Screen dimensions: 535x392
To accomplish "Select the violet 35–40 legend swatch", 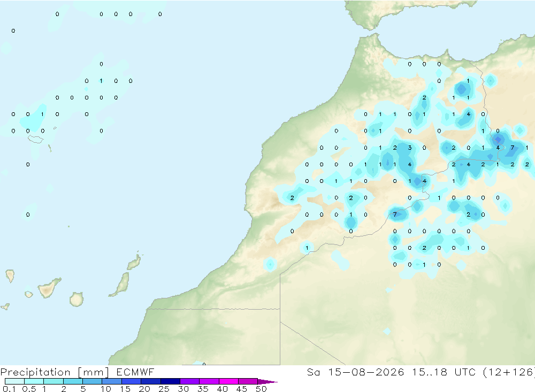I will [x=209, y=381].
